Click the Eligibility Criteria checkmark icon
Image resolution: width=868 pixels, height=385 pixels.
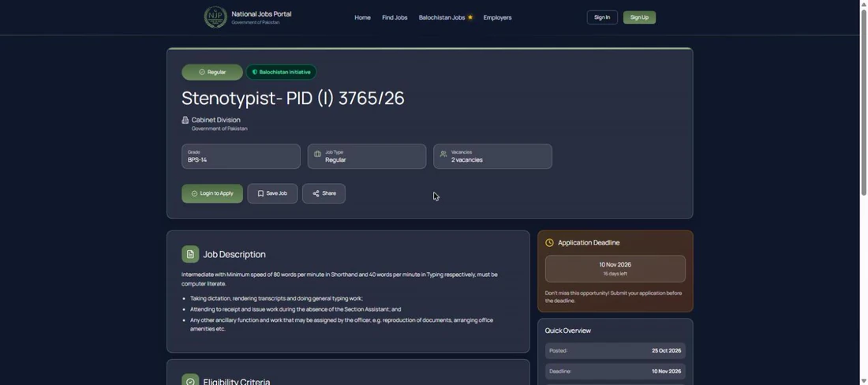click(190, 380)
